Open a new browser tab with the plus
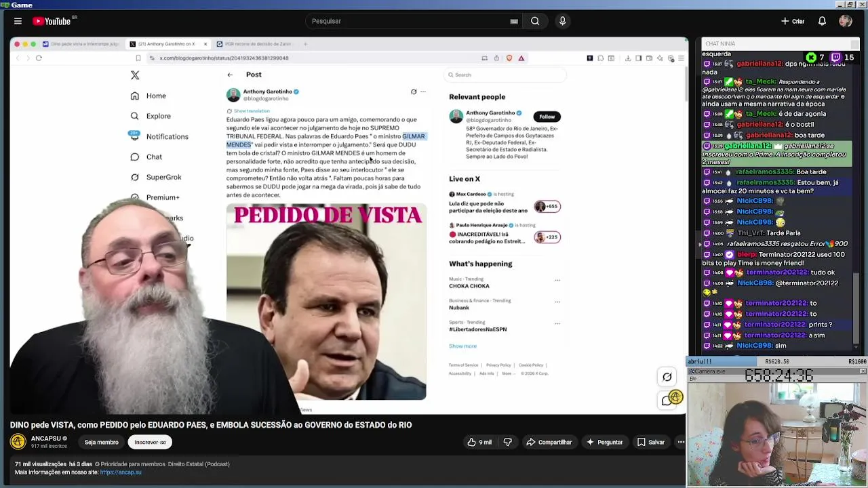This screenshot has height=488, width=868. (x=305, y=44)
